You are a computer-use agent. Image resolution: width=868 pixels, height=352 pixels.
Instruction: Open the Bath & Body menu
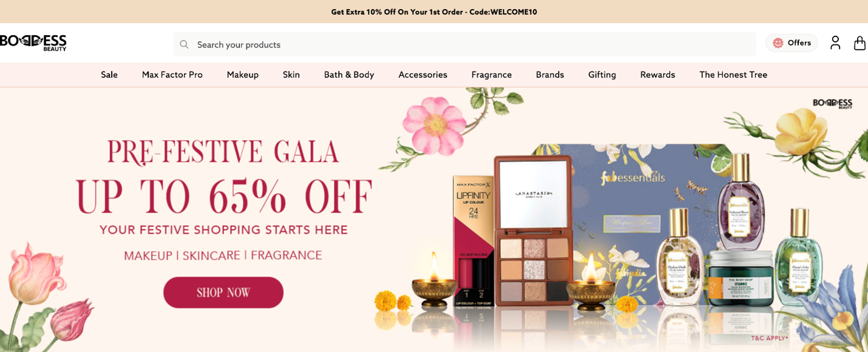tap(349, 75)
